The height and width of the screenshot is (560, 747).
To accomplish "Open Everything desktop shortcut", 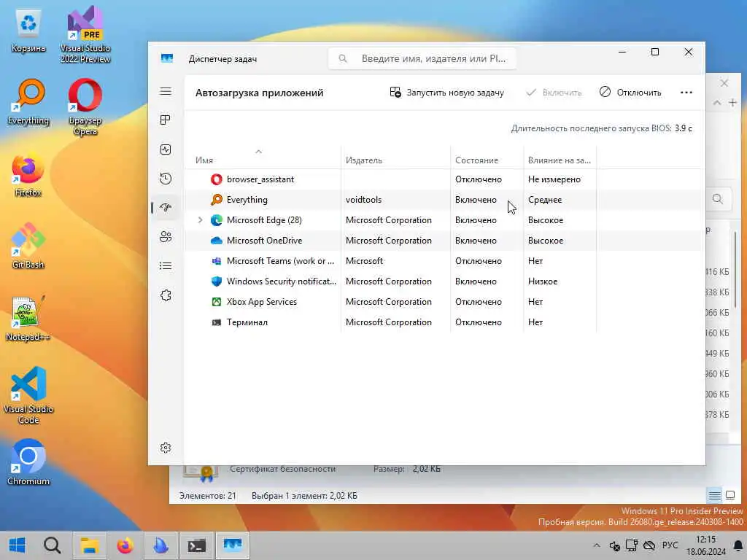I will 28,102.
